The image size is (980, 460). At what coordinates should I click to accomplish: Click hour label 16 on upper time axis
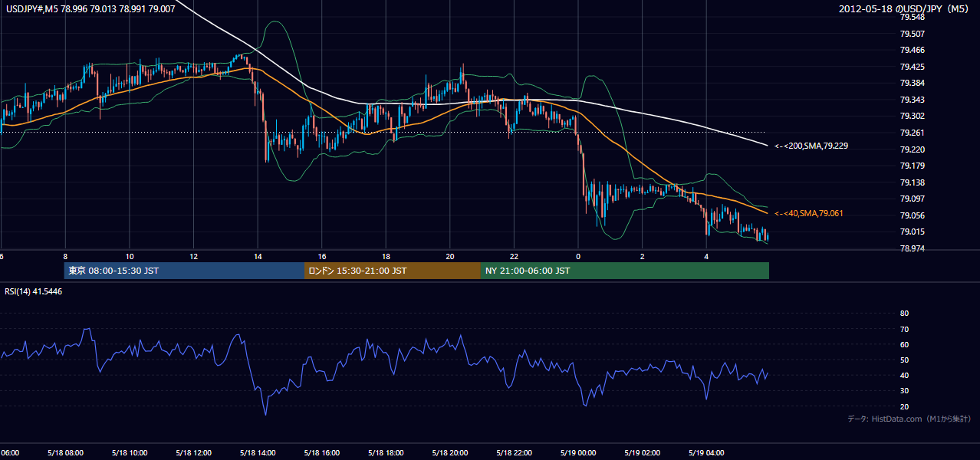coord(323,257)
